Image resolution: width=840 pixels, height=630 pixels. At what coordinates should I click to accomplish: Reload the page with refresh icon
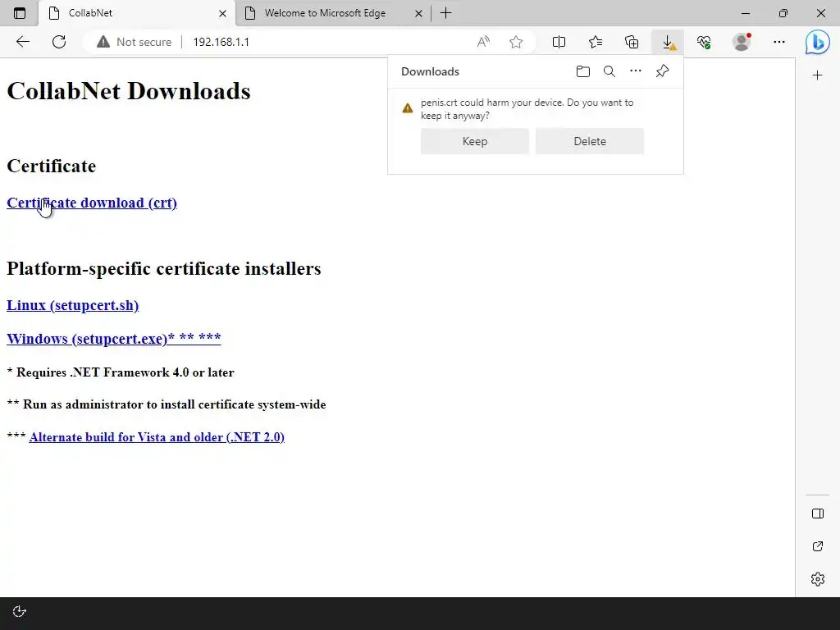59,42
